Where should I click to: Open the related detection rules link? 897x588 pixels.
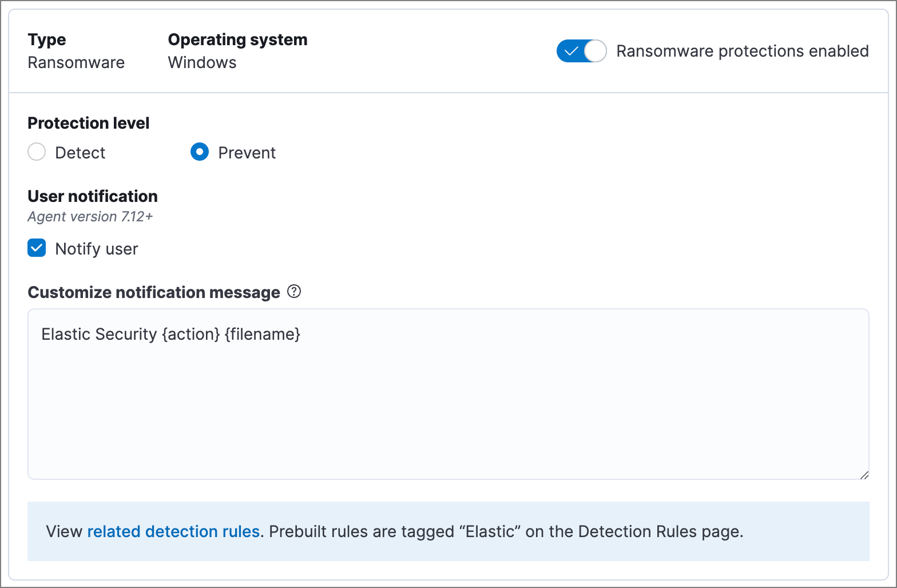tap(173, 531)
